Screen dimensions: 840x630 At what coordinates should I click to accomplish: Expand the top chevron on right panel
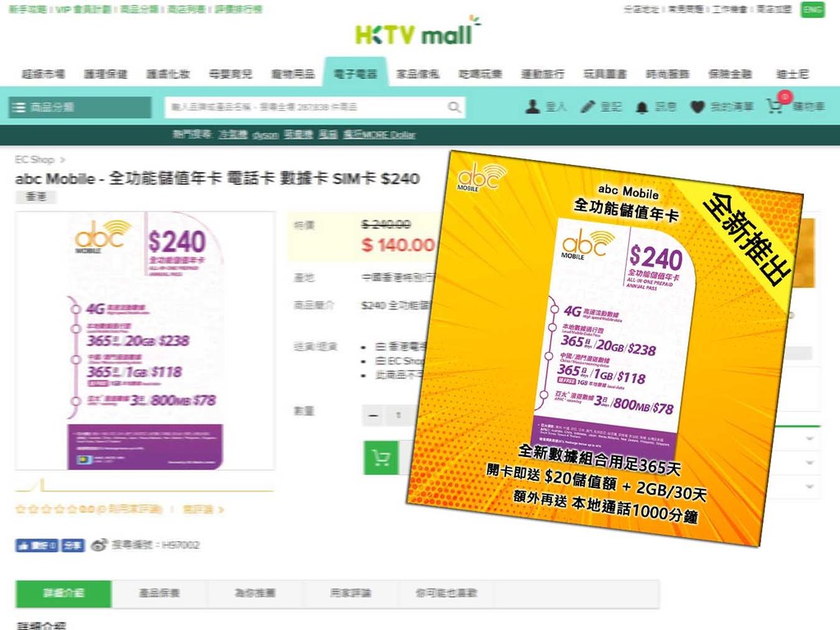click(810, 439)
